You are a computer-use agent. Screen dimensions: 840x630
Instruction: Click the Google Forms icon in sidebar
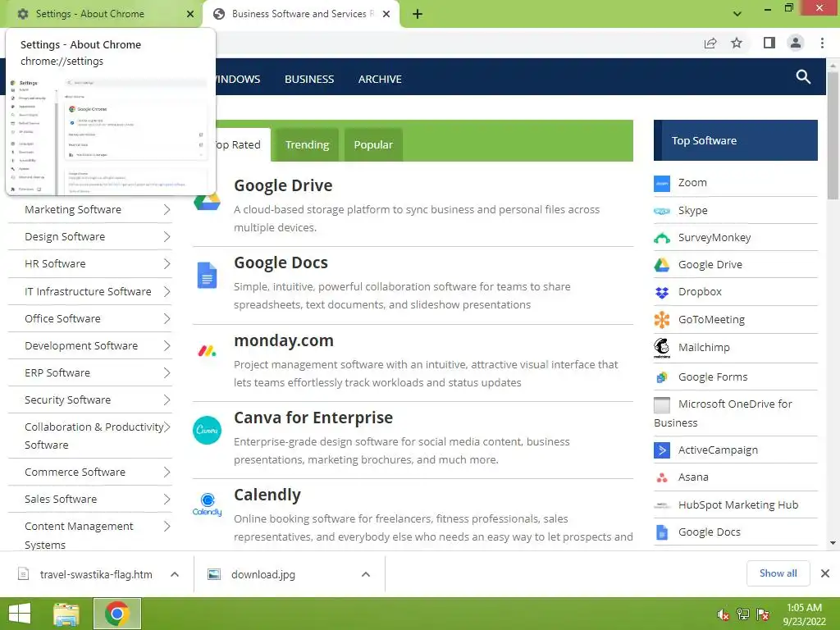coord(662,377)
